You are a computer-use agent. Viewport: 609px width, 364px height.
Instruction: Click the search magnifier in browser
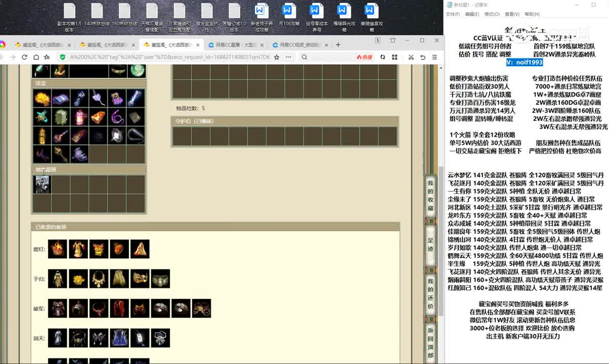click(x=304, y=57)
